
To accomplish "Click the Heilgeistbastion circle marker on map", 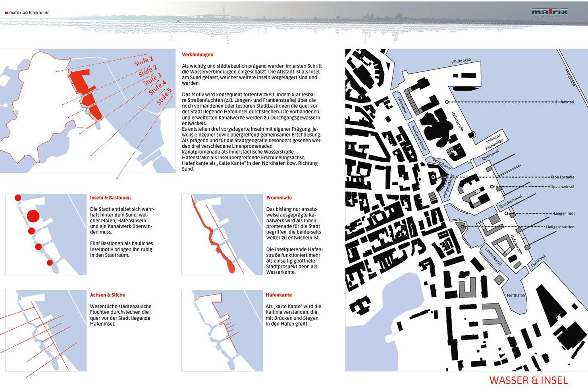I will 462,227.
